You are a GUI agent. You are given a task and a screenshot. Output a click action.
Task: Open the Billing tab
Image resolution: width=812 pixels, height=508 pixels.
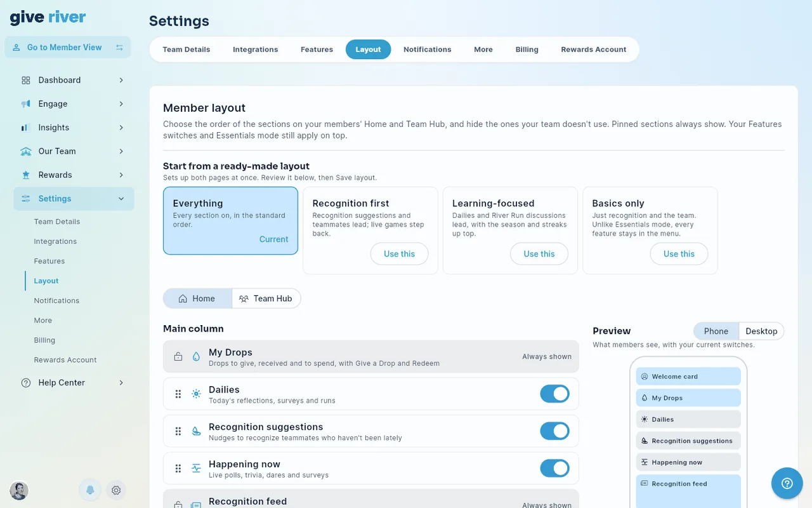[527, 50]
